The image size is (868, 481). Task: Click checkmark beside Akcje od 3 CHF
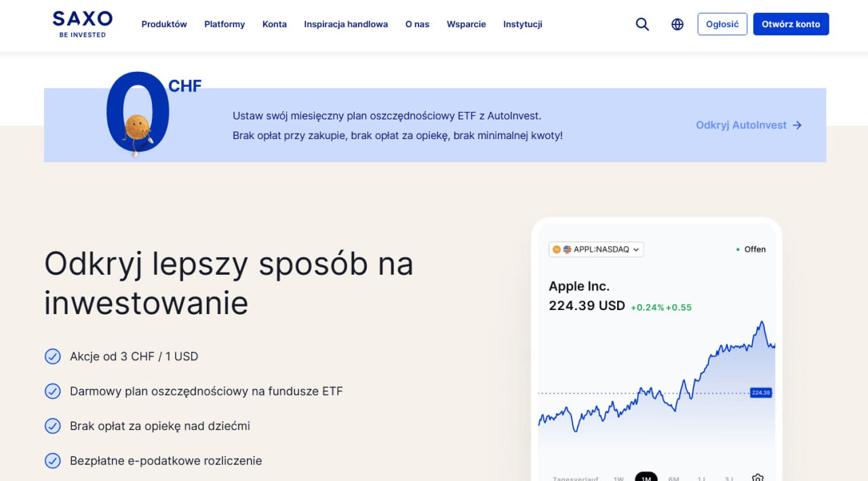[53, 356]
